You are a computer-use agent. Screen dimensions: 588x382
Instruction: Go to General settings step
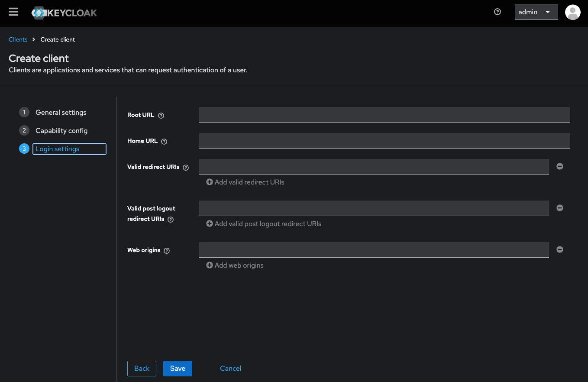pyautogui.click(x=61, y=113)
